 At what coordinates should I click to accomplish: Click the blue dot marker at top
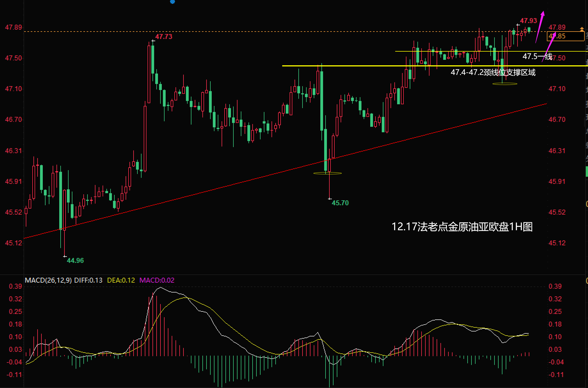pos(172,2)
